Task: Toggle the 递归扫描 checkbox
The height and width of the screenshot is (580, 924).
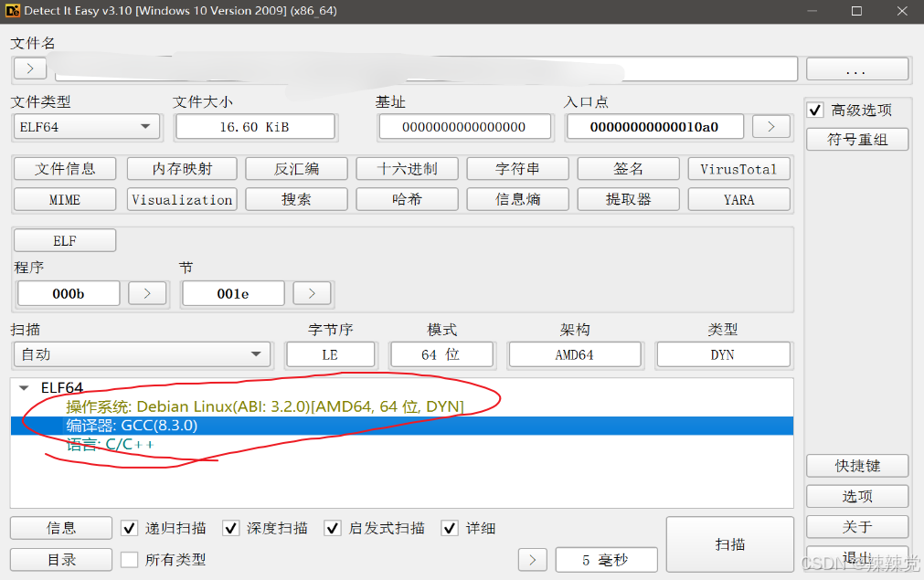Action: click(129, 528)
